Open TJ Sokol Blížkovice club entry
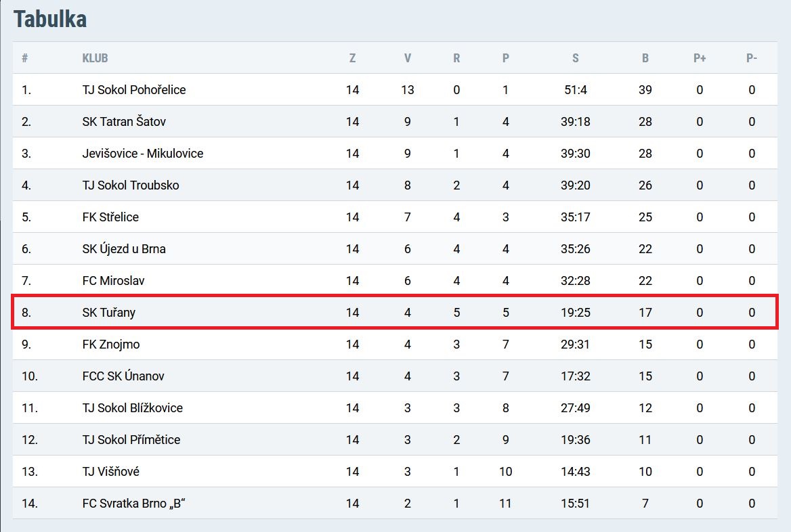The width and height of the screenshot is (791, 532). [133, 407]
